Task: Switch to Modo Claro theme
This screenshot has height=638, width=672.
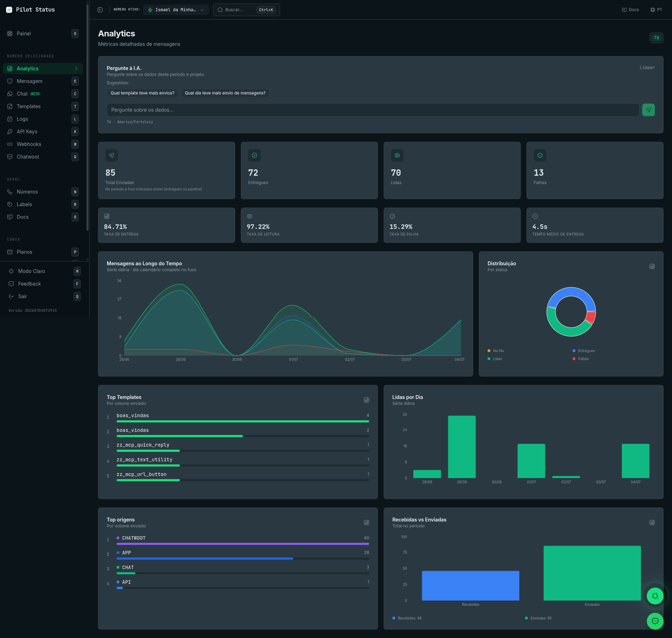Action: coord(44,271)
